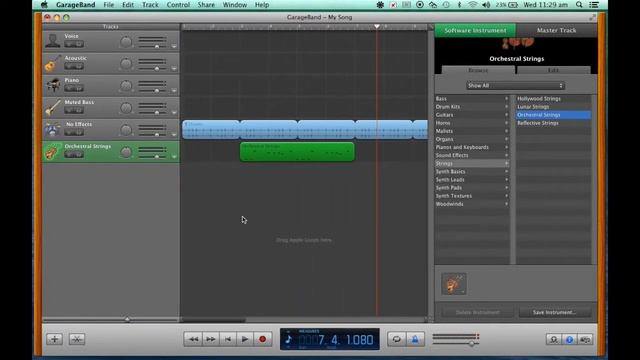Click the No Effects drum kit icon
The width and height of the screenshot is (640, 360).
pyautogui.click(x=53, y=129)
